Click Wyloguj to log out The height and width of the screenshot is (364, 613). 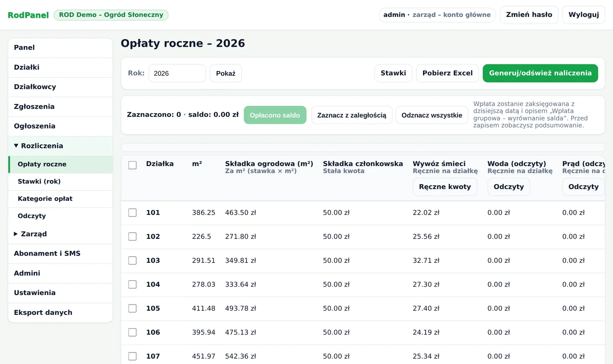583,15
